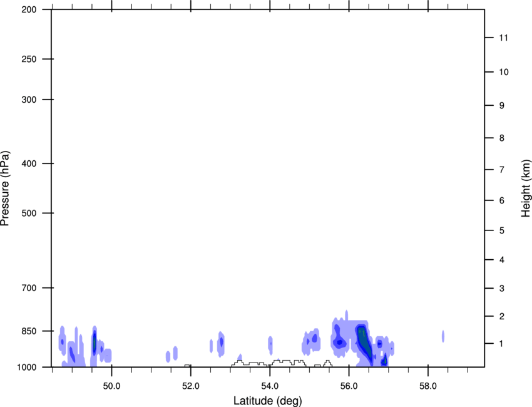Click the 'Pressure (hPa)' axis title
Image resolution: width=532 pixels, height=407 pixels.
click(x=5, y=188)
